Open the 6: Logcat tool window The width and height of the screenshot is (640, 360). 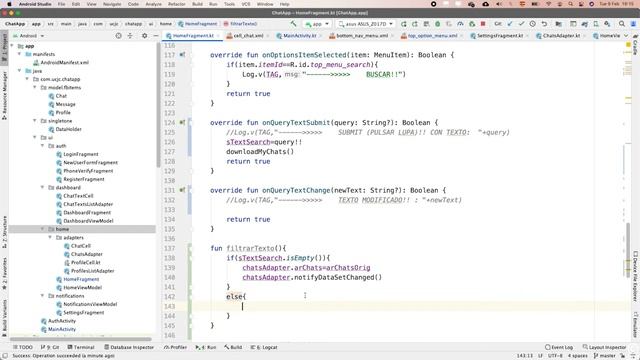tap(264, 347)
